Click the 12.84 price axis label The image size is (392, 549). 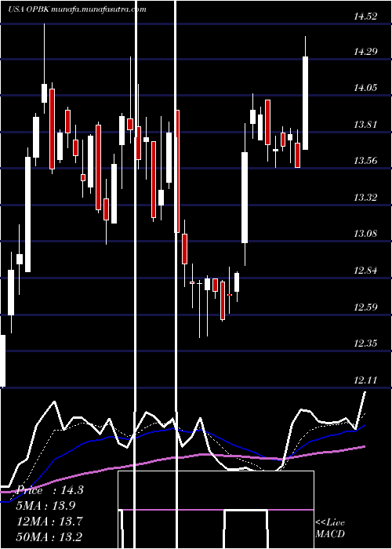(365, 271)
